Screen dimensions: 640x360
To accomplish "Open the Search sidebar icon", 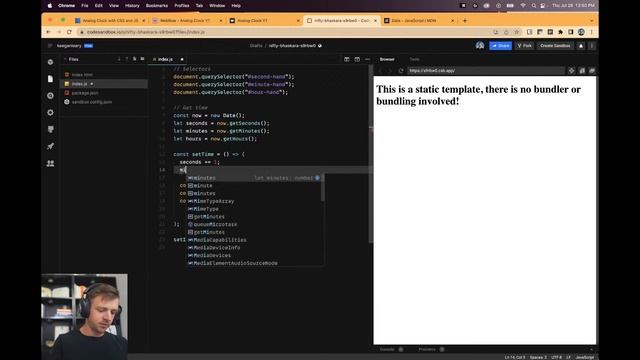I will click(x=50, y=96).
